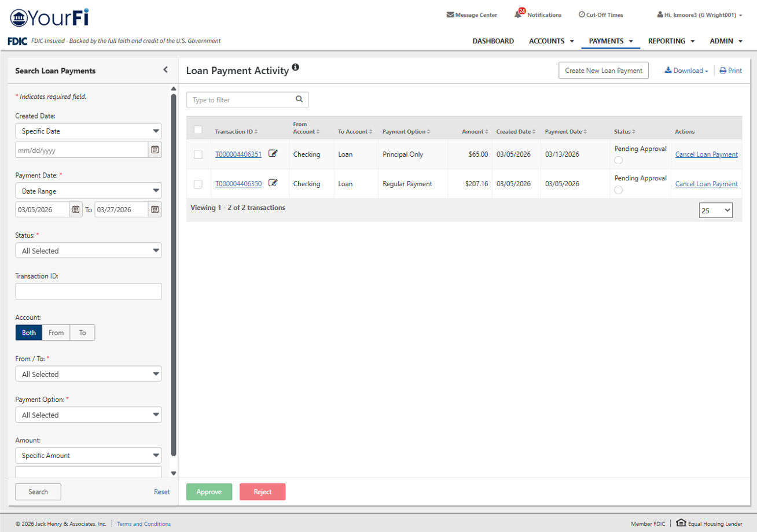Click the Loan Payment Activity info icon

(x=296, y=68)
